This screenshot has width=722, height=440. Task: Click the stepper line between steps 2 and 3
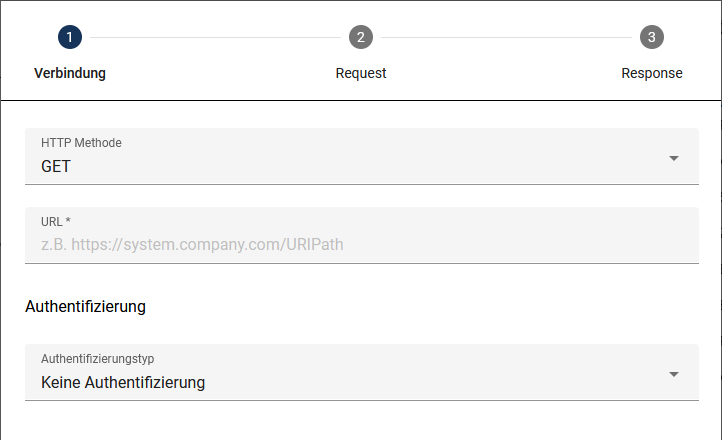point(506,38)
